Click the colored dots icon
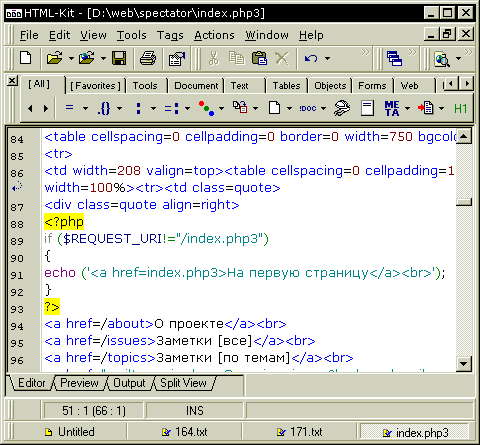This screenshot has width=480, height=445. 207,108
